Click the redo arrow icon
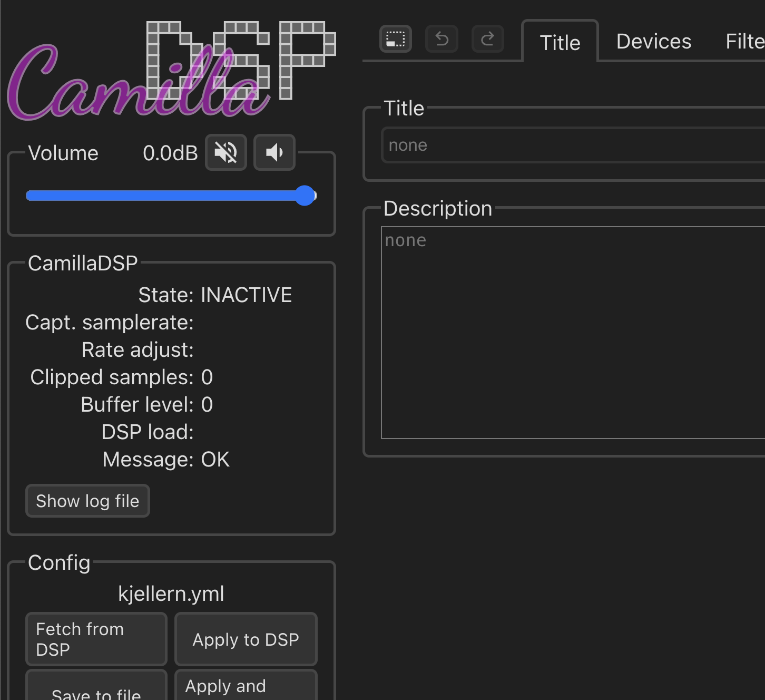The height and width of the screenshot is (700, 765). (487, 39)
